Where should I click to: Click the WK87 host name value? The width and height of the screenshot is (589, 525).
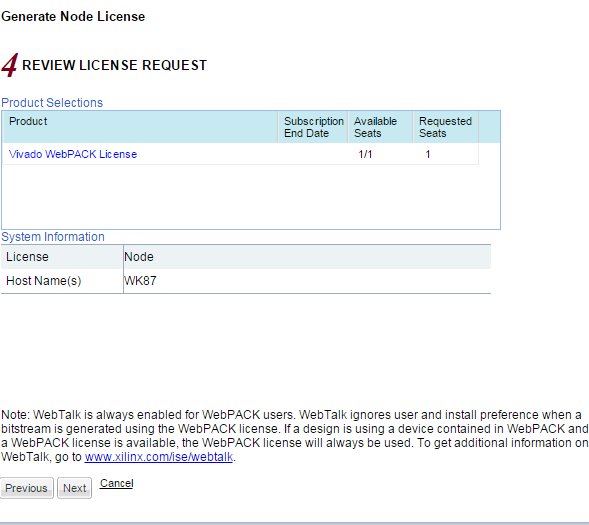140,281
